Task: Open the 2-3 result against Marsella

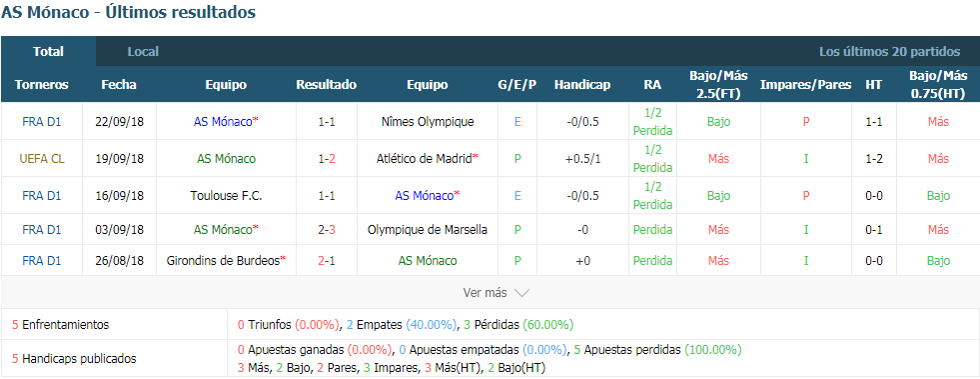Action: coord(327,230)
